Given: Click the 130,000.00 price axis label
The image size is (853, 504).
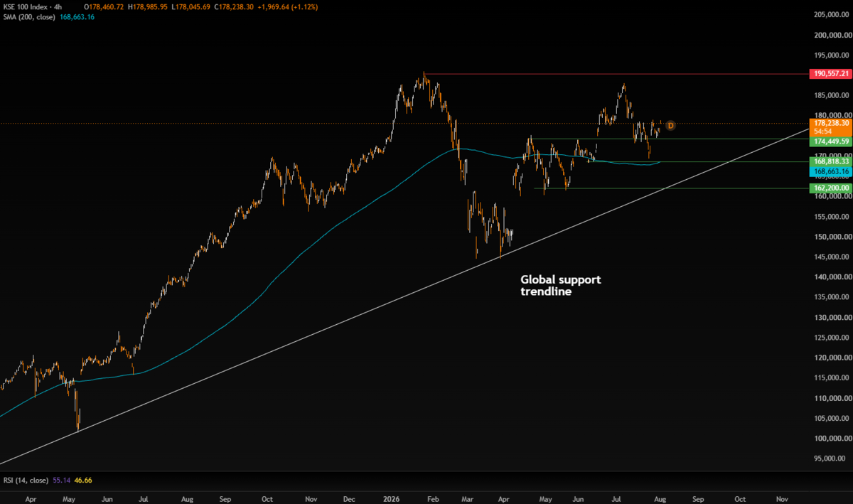Looking at the screenshot, I should [x=833, y=318].
